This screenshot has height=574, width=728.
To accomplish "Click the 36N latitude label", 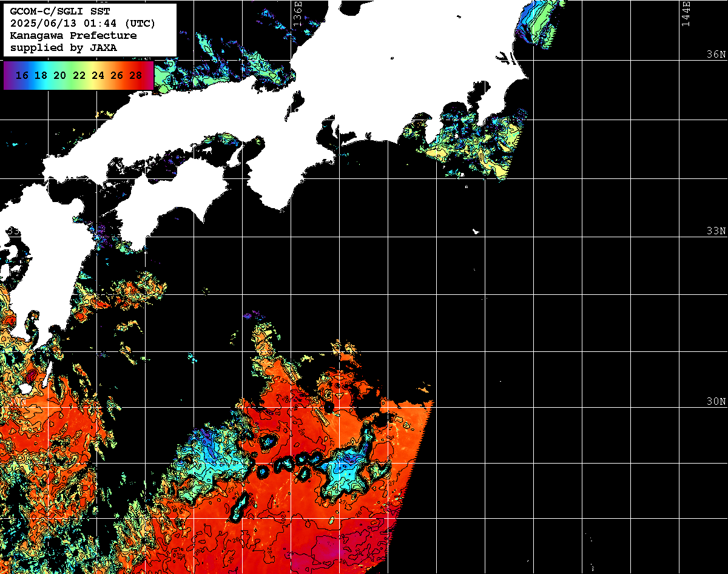I will point(715,55).
